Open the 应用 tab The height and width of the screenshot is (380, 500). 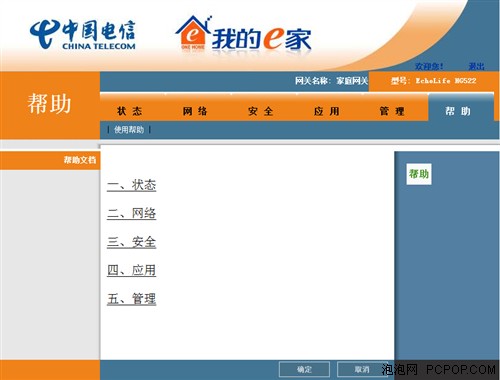pyautogui.click(x=326, y=111)
